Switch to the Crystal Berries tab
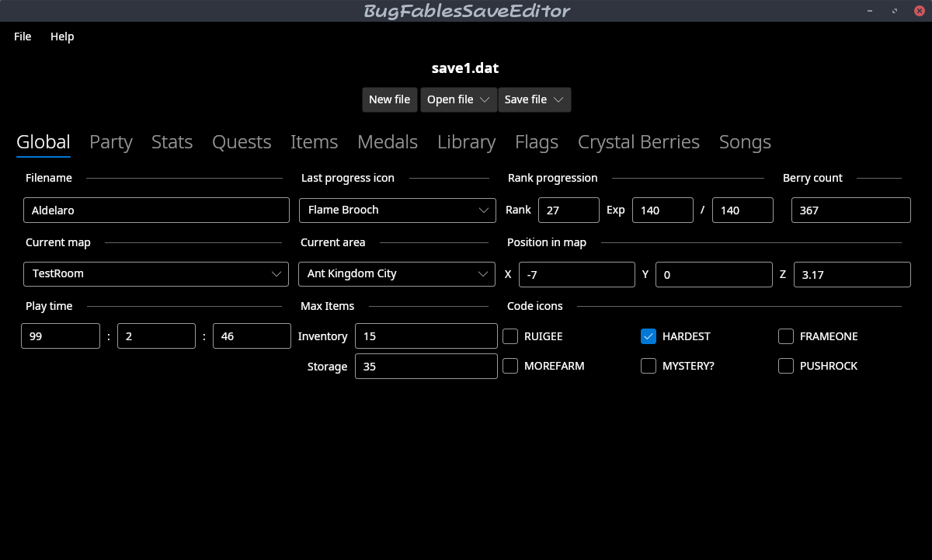The height and width of the screenshot is (560, 932). [x=639, y=142]
